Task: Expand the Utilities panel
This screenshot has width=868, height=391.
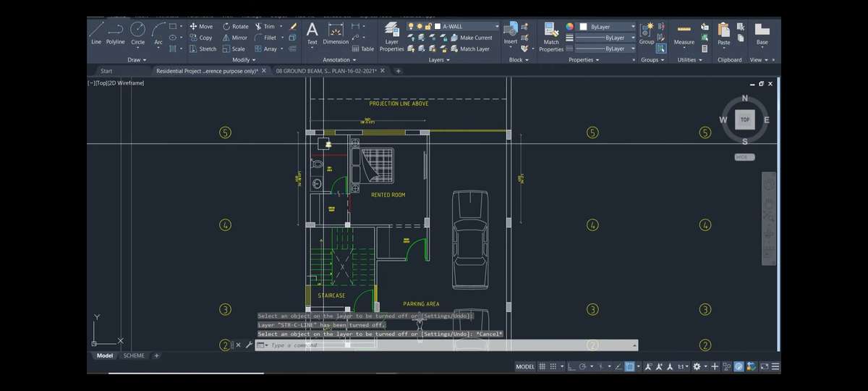Action: point(689,60)
